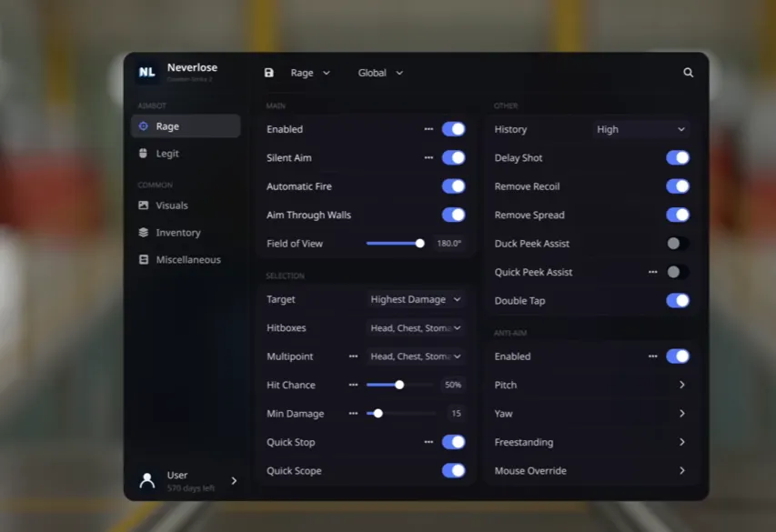The image size is (776, 532).
Task: Click the User avatar icon
Action: coord(147,480)
